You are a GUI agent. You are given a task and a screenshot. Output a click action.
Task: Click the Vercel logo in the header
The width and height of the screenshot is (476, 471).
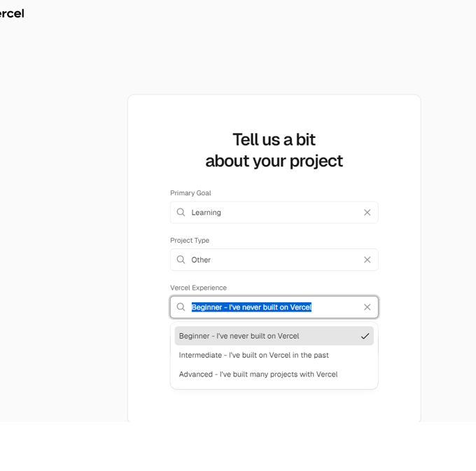coord(11,13)
